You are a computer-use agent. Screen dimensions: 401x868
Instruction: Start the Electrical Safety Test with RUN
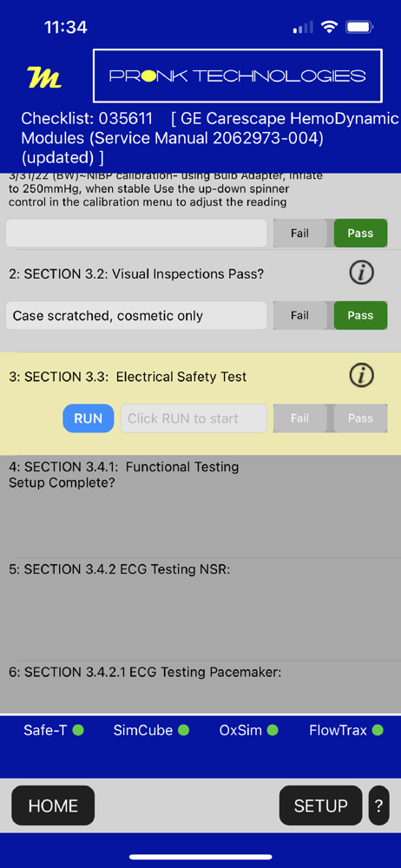coord(89,418)
